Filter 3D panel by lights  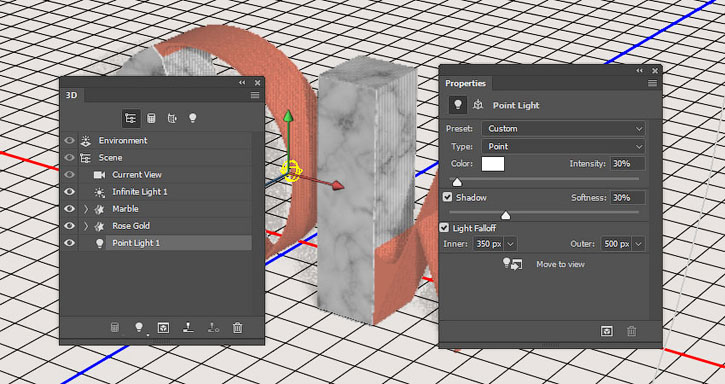(193, 118)
